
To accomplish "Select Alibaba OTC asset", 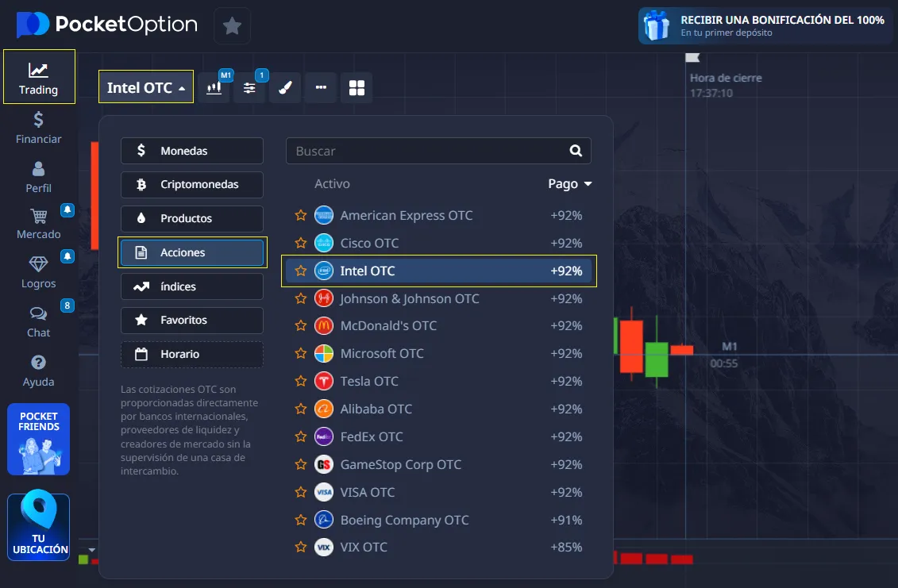I will point(439,409).
